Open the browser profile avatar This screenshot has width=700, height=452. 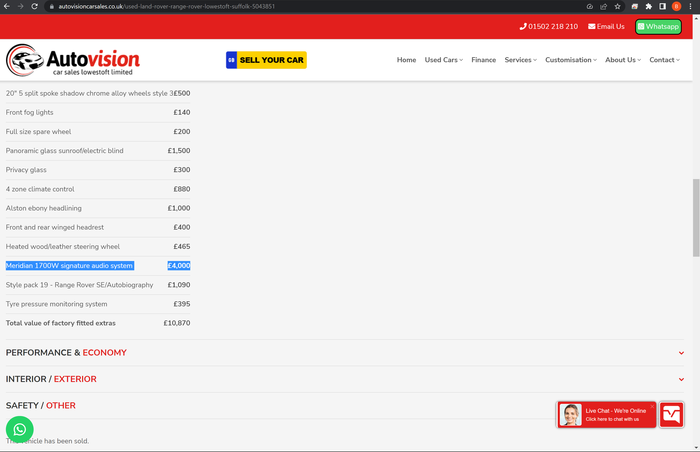[676, 6]
